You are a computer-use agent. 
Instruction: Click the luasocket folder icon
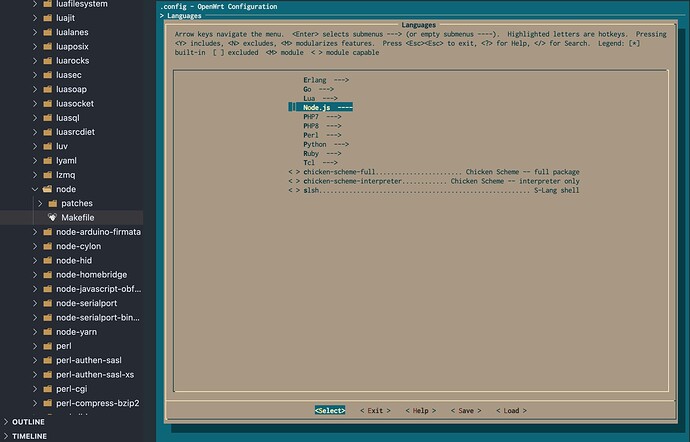pyautogui.click(x=48, y=103)
